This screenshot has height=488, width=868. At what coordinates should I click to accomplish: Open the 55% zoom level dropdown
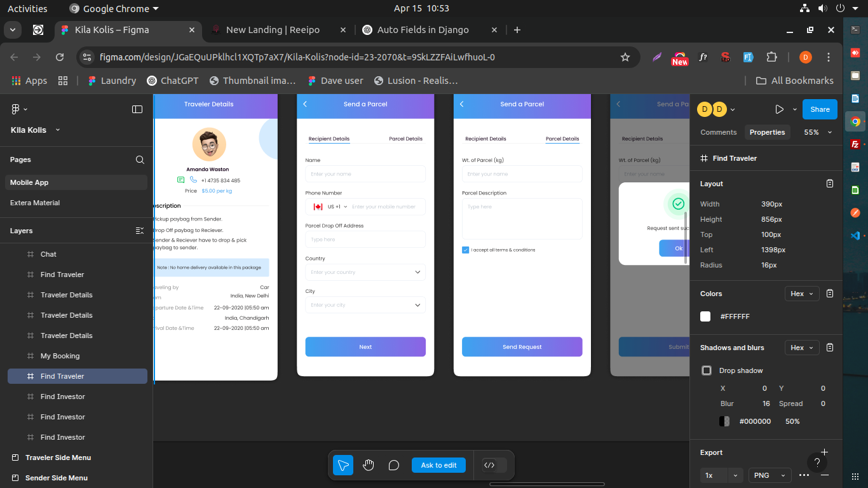point(818,132)
